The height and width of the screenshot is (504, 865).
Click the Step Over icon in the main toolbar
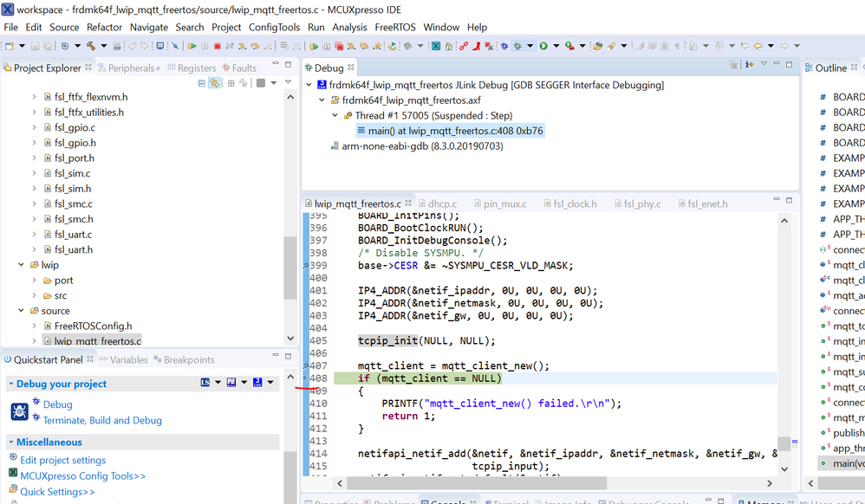pos(255,46)
